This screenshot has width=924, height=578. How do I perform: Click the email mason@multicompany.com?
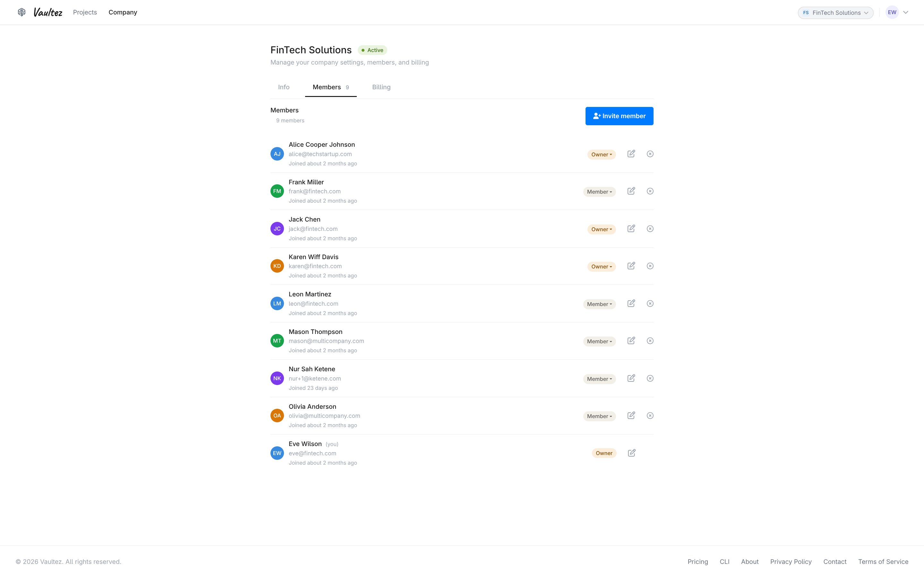click(326, 341)
